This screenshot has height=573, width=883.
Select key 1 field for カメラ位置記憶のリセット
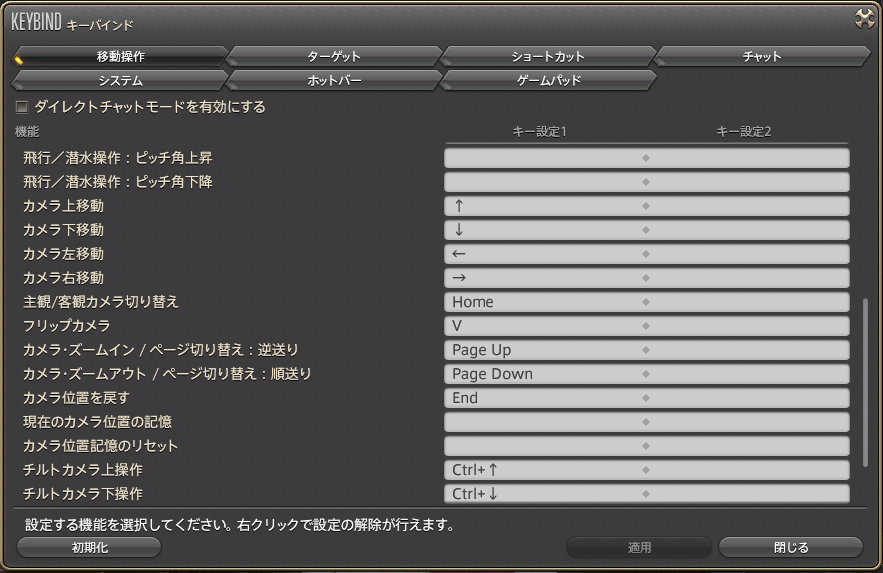545,446
